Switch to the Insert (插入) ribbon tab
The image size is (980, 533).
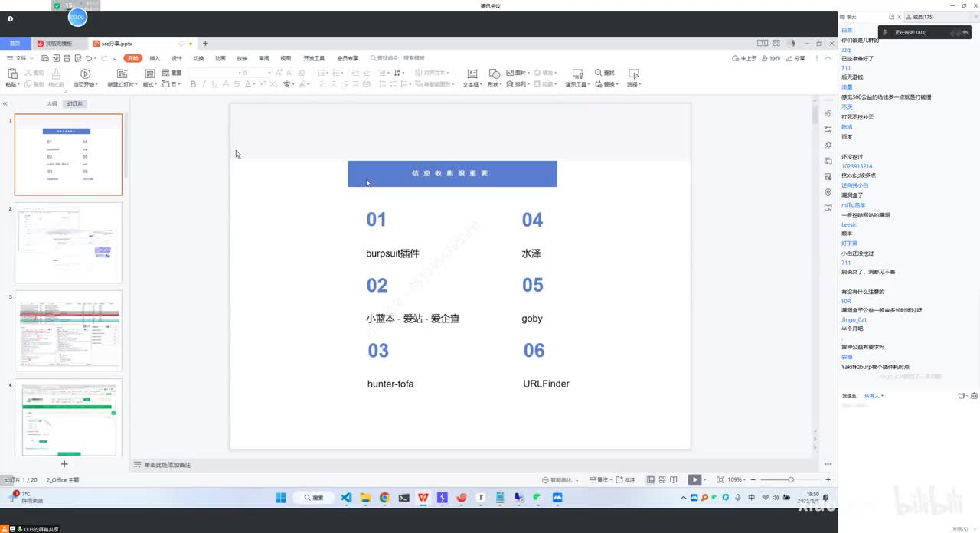tap(155, 58)
